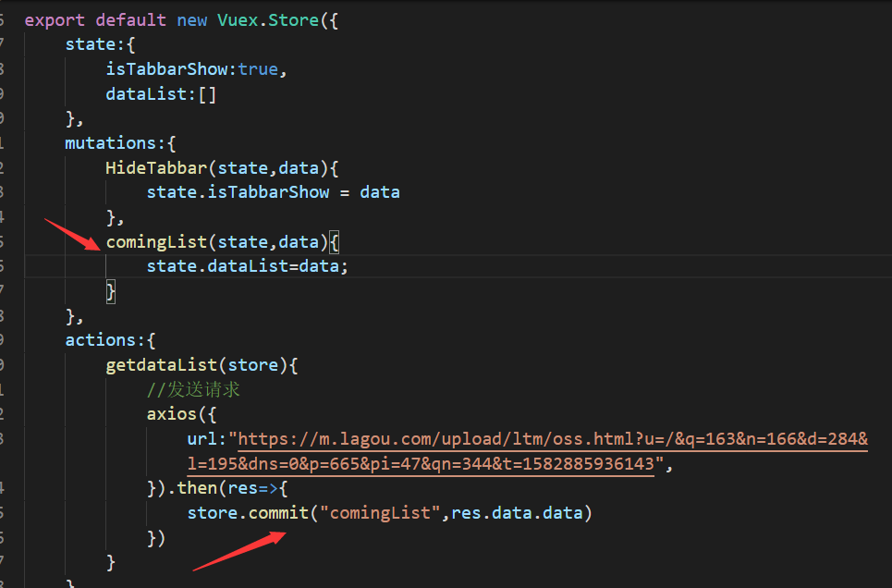Click the 'state:{' line

pyautogui.click(x=100, y=44)
